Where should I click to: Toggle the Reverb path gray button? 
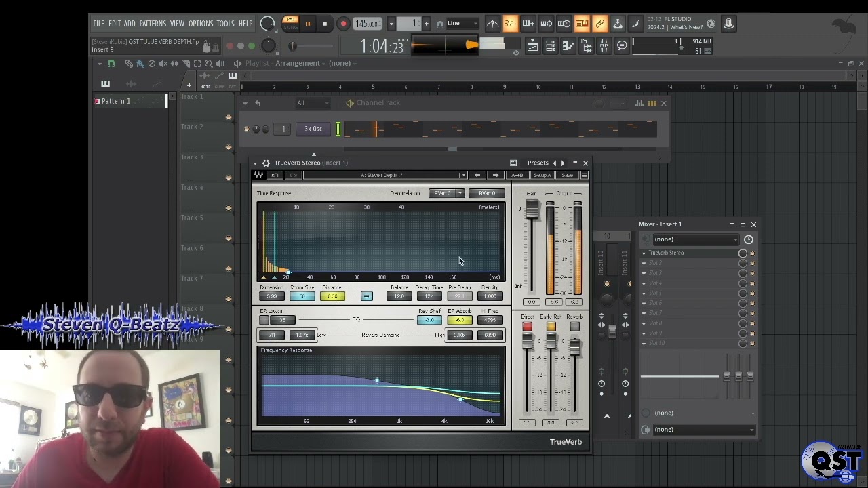[574, 327]
